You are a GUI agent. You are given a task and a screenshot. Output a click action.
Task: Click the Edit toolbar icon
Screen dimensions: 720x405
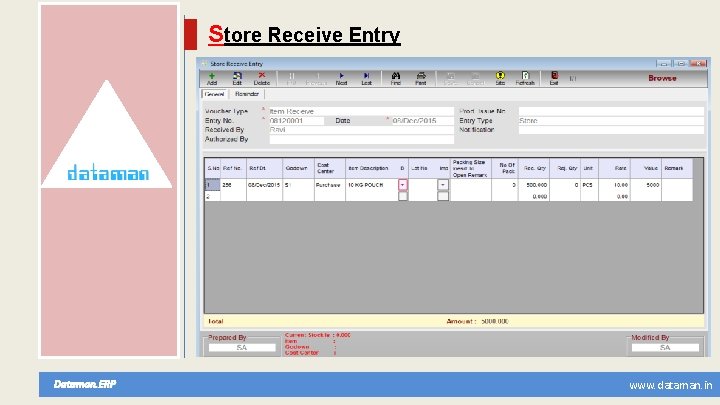(x=237, y=79)
